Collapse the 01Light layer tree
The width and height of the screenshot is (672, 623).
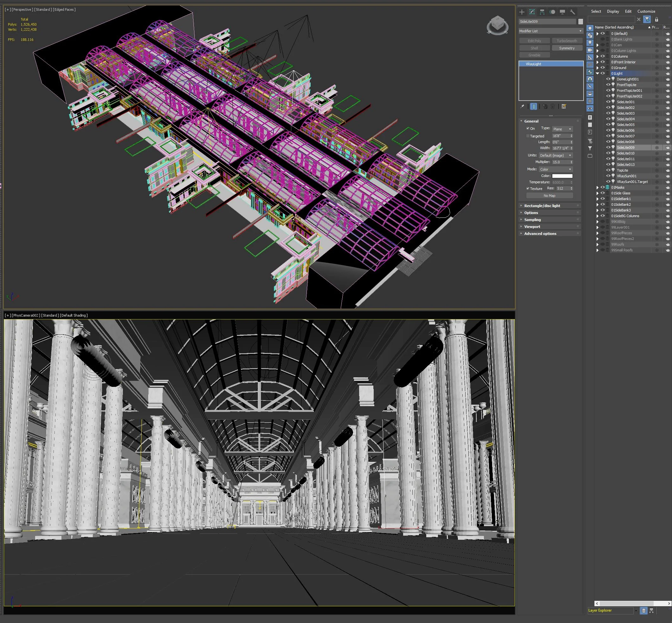click(x=597, y=73)
